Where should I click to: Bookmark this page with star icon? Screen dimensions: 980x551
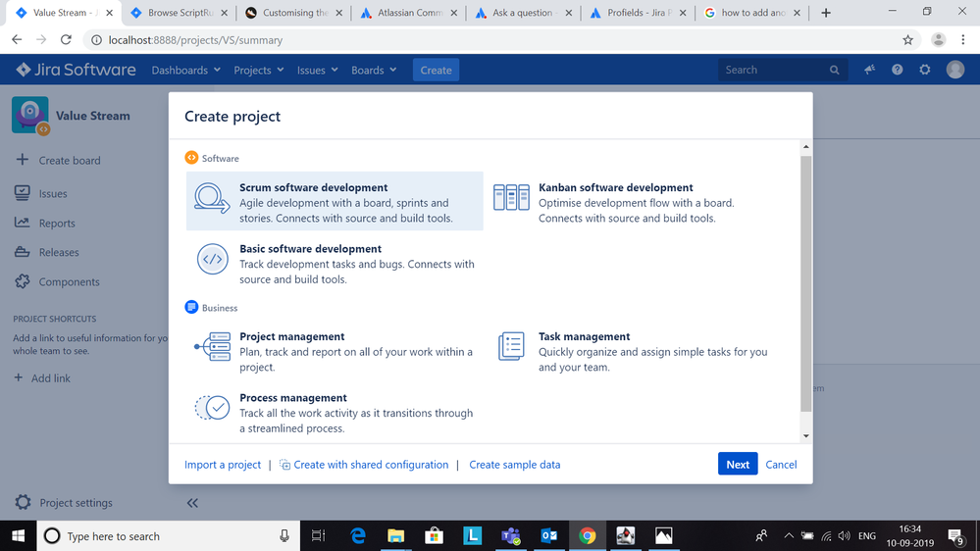(907, 40)
